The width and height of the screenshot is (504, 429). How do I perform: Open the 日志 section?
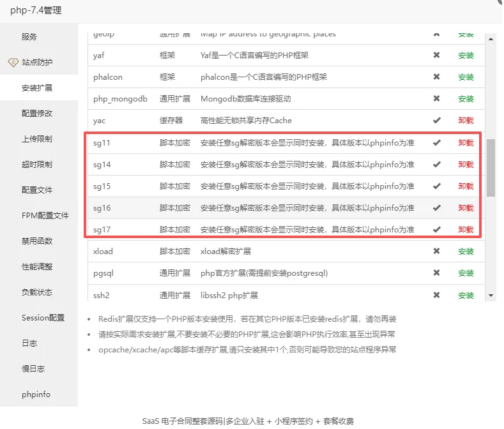pos(29,343)
